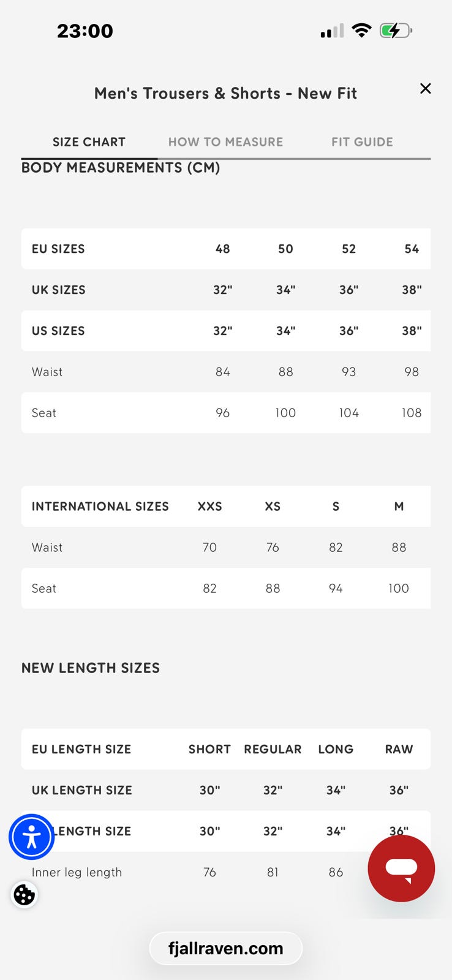This screenshot has width=452, height=980.
Task: Tap the RAW length size header
Action: pos(399,749)
